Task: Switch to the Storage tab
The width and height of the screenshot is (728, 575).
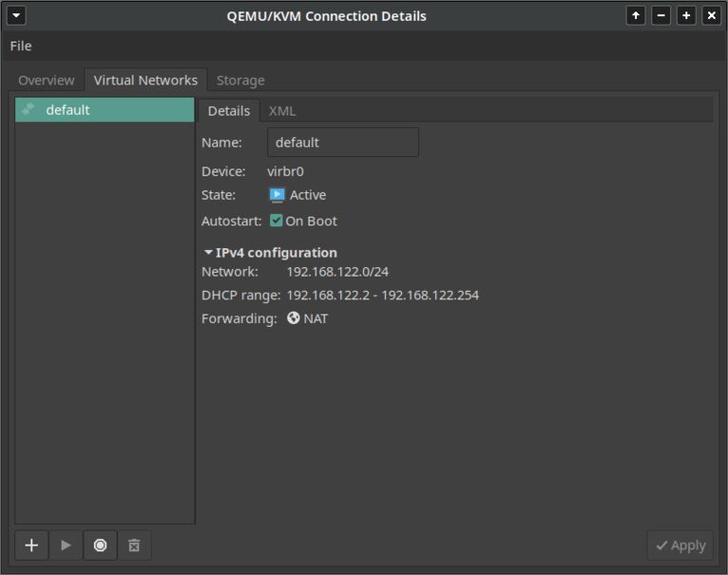Action: tap(241, 81)
